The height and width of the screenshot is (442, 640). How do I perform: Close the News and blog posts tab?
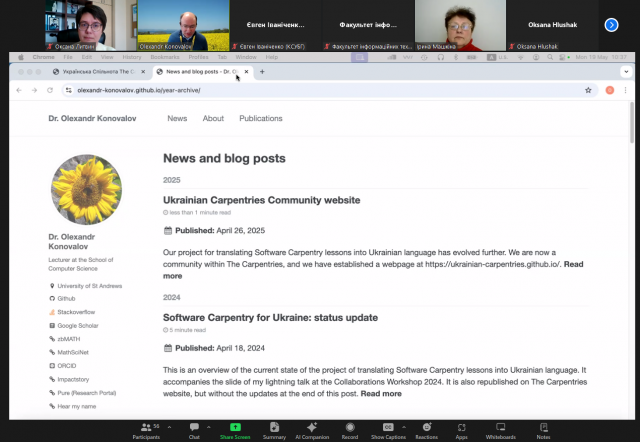(247, 72)
